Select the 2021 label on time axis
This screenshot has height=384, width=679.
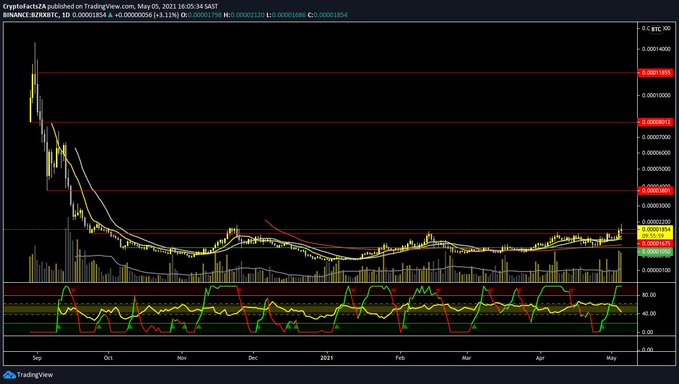pos(327,358)
